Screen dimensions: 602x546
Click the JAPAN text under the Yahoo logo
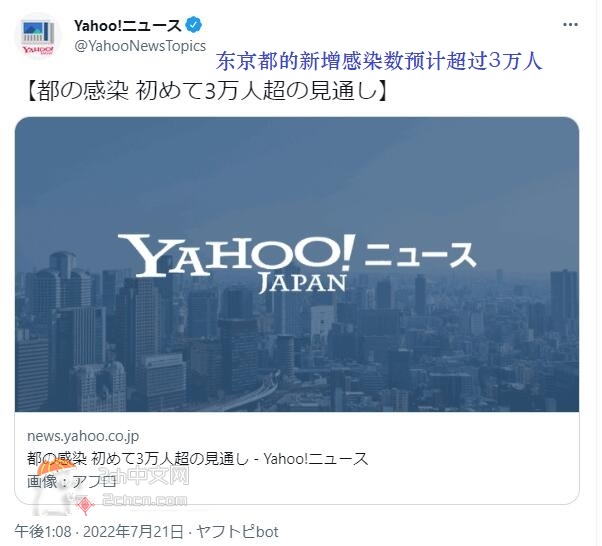[x=303, y=283]
